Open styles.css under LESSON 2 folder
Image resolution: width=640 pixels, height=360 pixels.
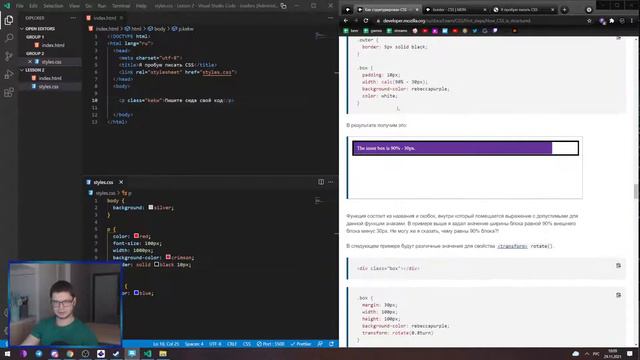(x=48, y=87)
